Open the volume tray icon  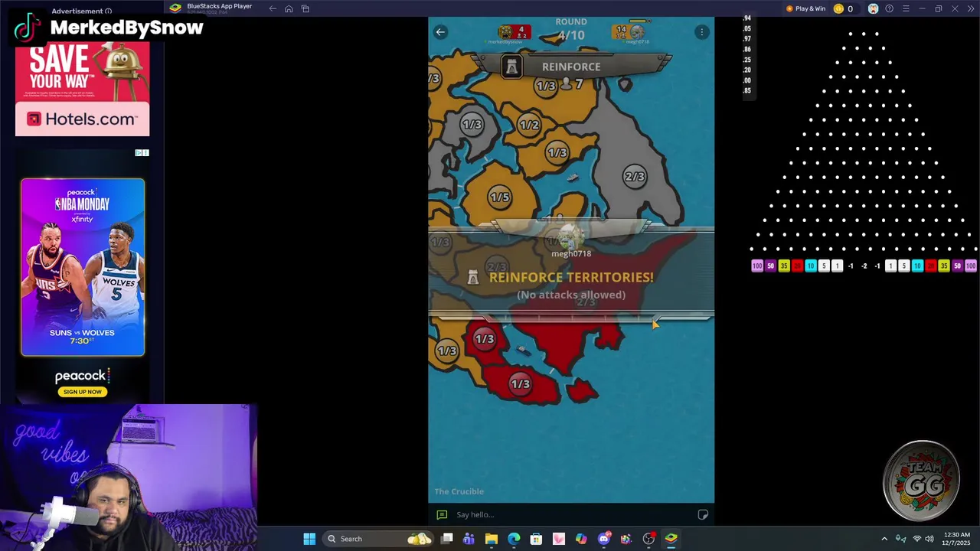929,539
